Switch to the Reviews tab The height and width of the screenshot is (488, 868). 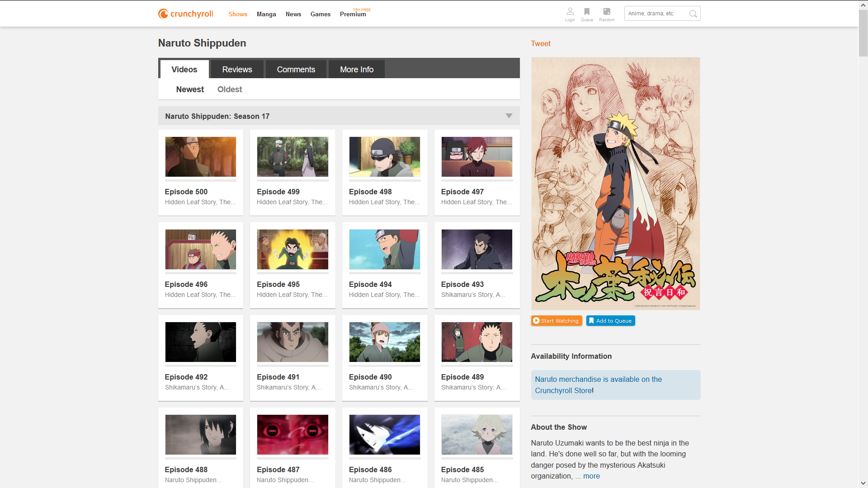point(237,69)
